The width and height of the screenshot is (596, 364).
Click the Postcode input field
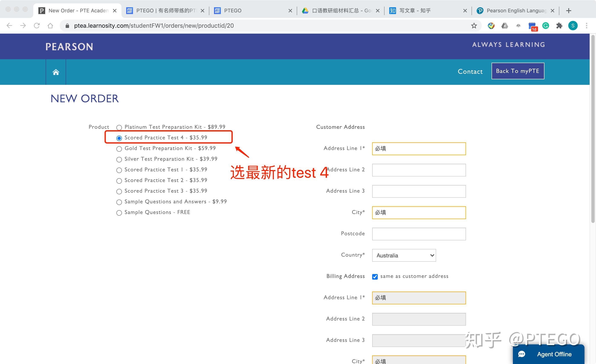click(419, 234)
